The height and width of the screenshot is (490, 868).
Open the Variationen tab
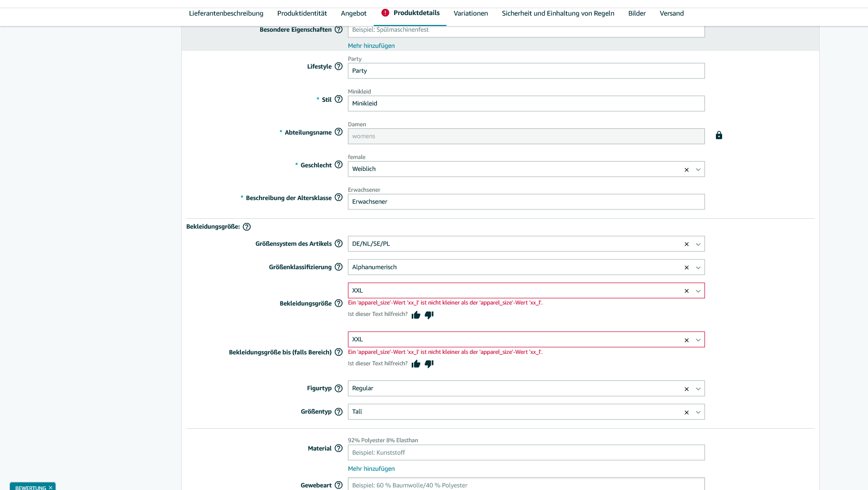click(471, 14)
